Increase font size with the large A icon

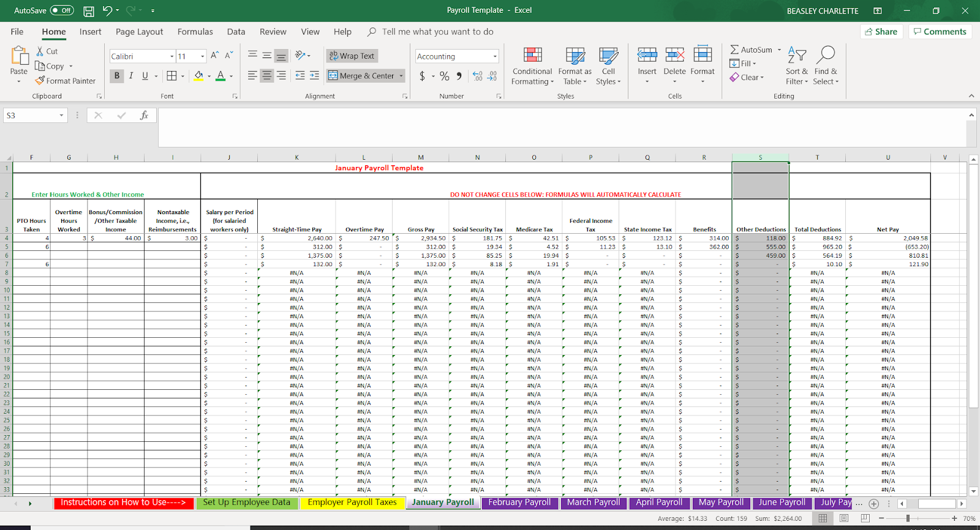pos(214,56)
